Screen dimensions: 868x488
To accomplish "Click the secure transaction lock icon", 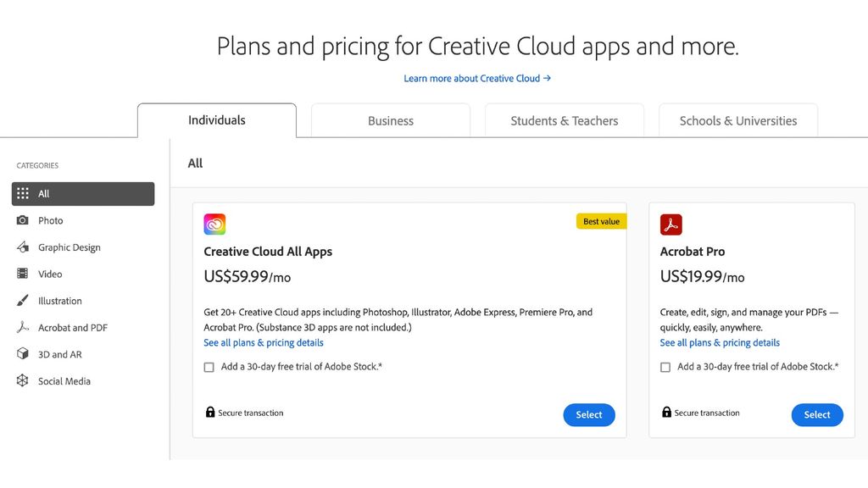I will tap(209, 412).
